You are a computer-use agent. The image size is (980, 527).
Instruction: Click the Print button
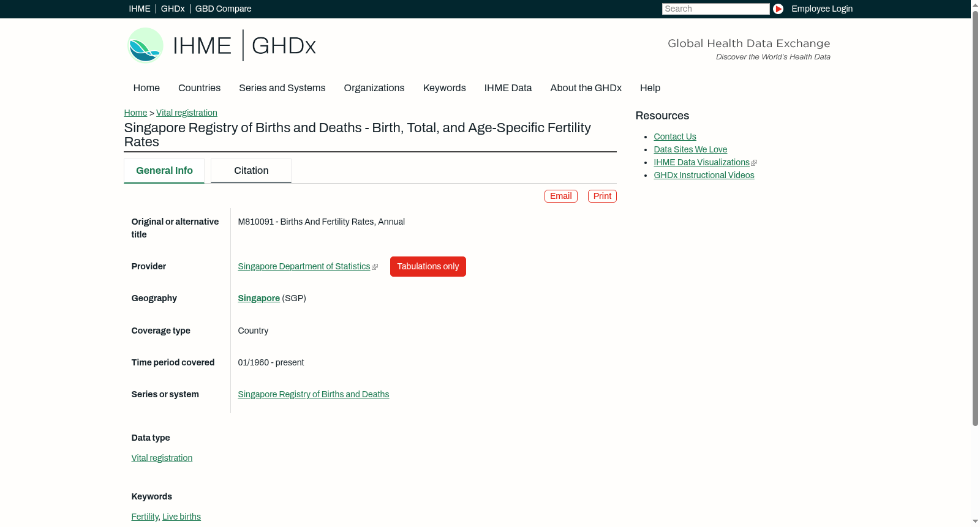[x=602, y=196]
